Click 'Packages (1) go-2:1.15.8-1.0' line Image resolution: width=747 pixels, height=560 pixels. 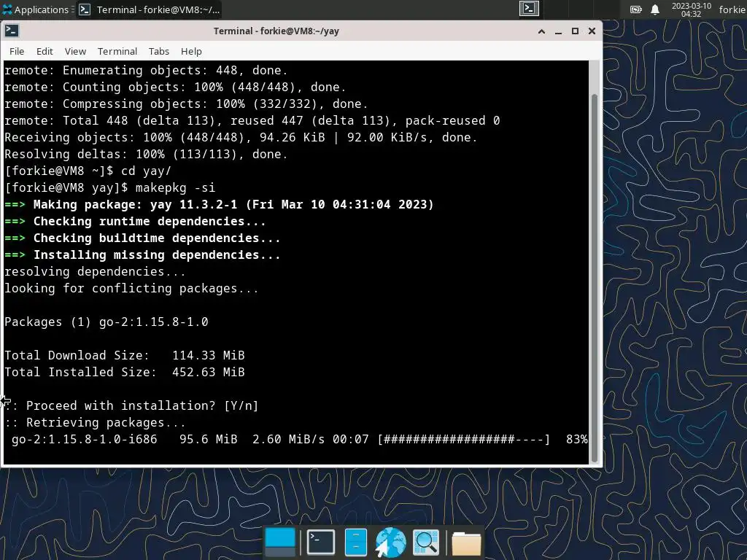coord(107,322)
